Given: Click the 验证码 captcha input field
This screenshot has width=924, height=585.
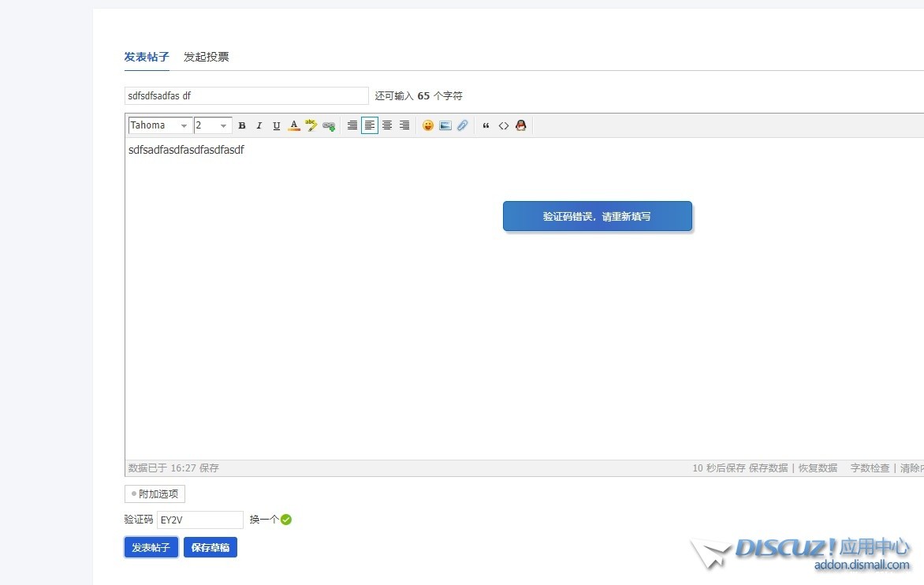Looking at the screenshot, I should pos(199,520).
